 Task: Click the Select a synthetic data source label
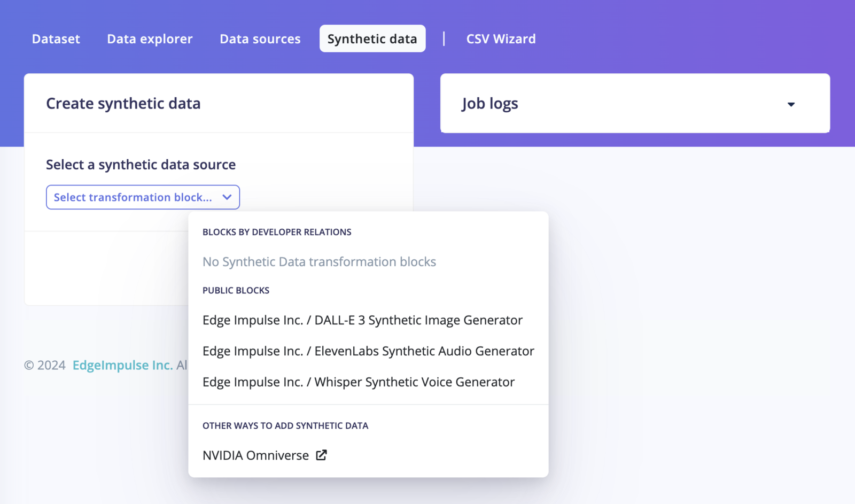click(x=141, y=165)
